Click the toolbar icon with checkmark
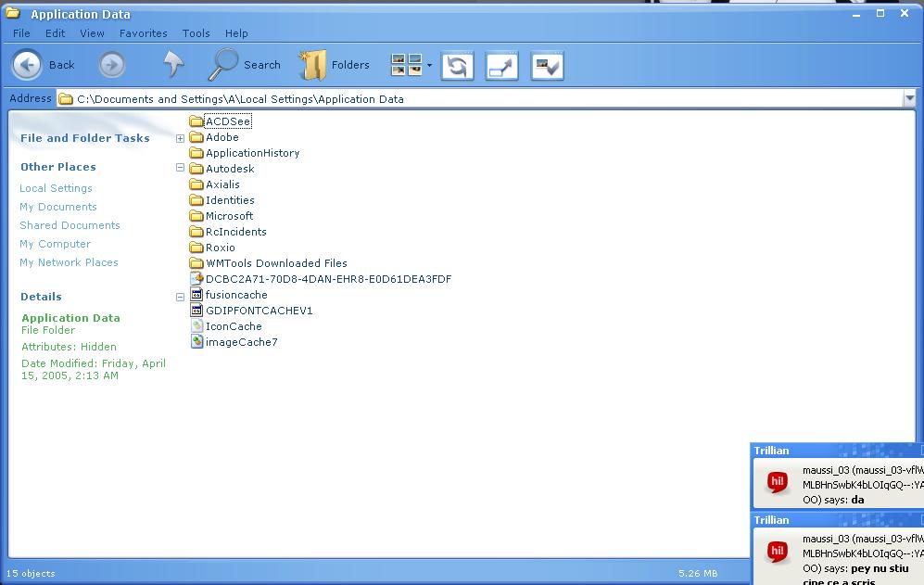Viewport: 924px width, 585px height. pos(547,66)
